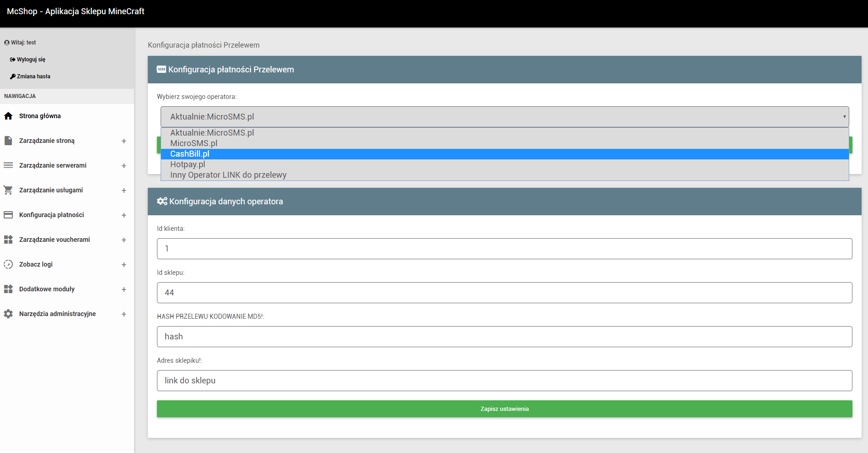Click the Wyloguj się link
Image resolution: width=868 pixels, height=453 pixels.
(31, 60)
